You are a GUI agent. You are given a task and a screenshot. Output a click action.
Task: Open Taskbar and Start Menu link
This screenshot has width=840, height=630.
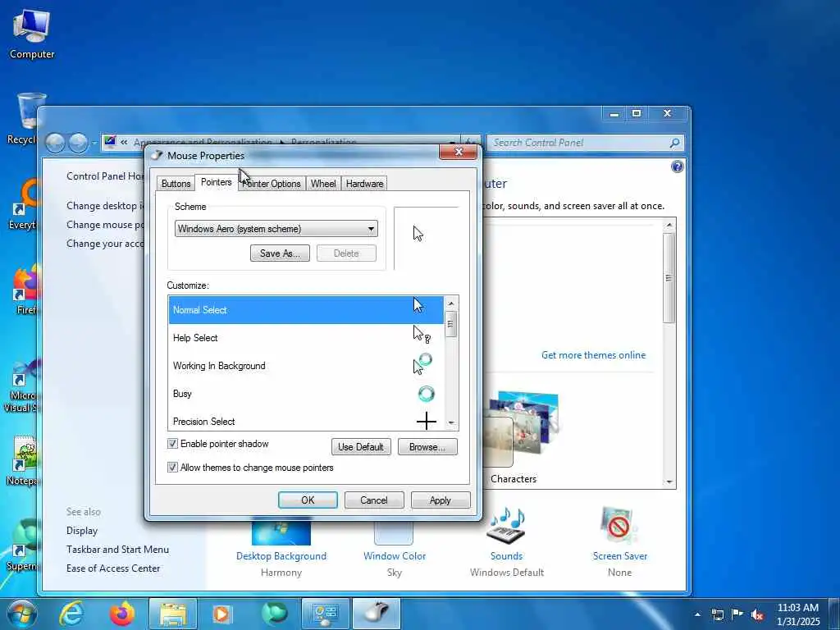(117, 549)
